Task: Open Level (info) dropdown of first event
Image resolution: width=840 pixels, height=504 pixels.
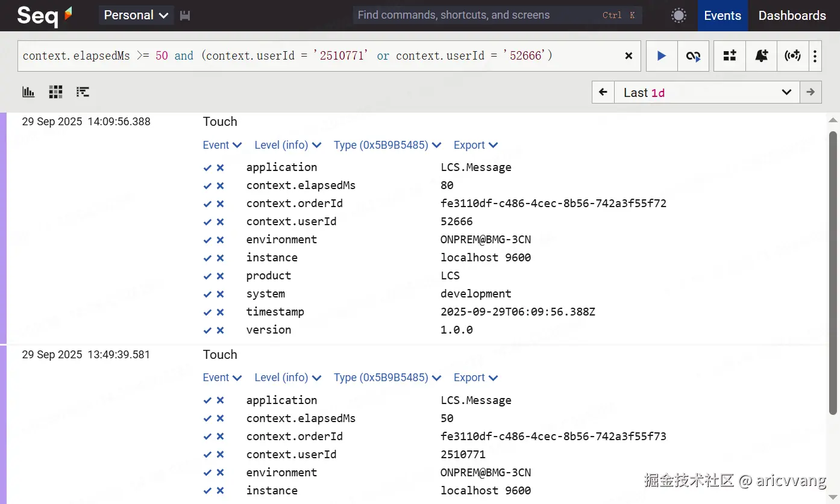Action: [x=287, y=145]
